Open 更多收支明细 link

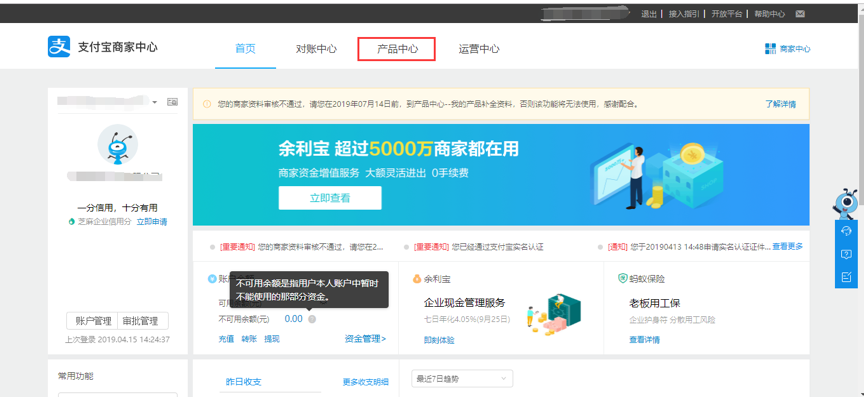365,382
